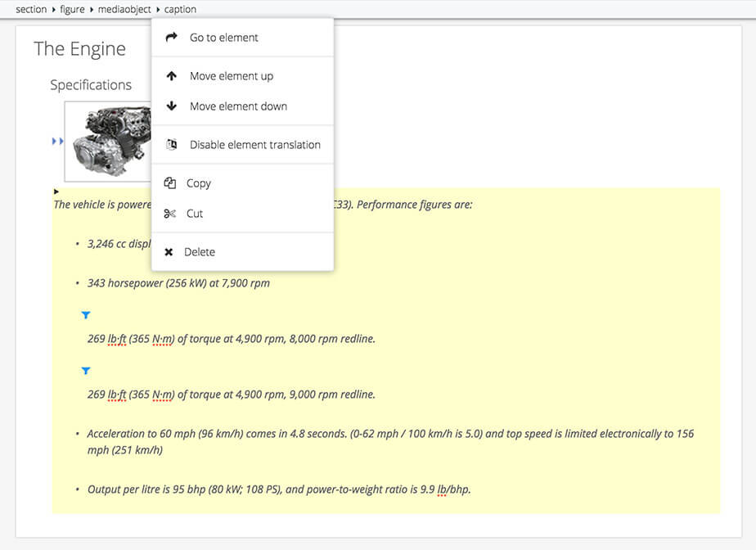Click the translation icon next to Disable element translation

(172, 144)
